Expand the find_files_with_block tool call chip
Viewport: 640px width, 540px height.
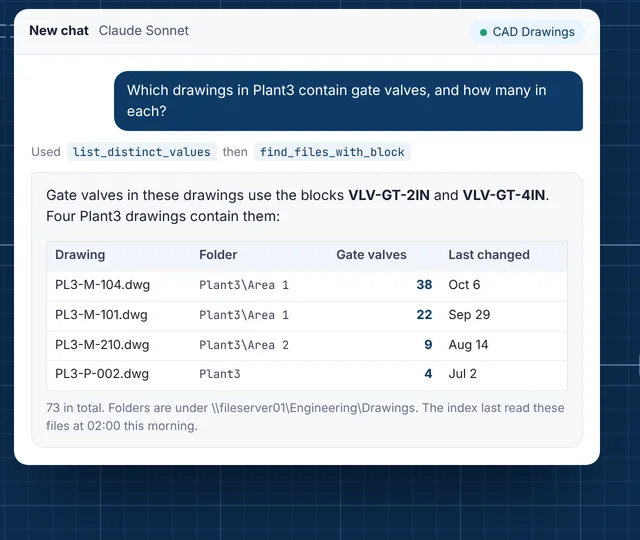tap(332, 152)
